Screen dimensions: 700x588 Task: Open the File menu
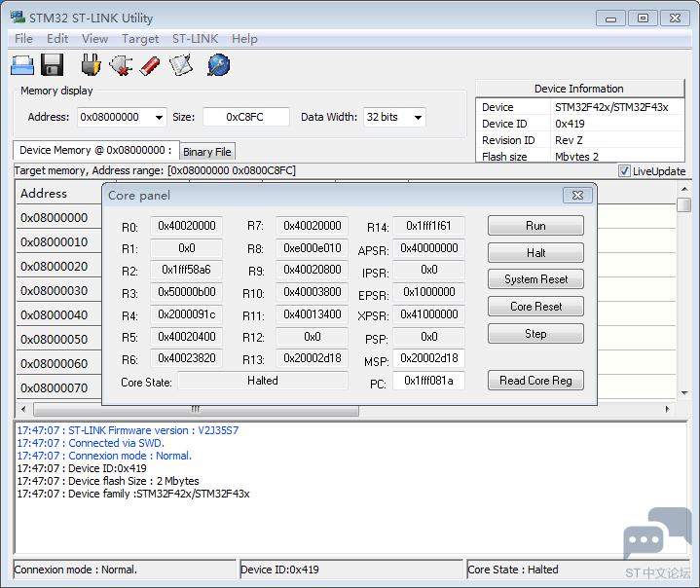coord(23,39)
